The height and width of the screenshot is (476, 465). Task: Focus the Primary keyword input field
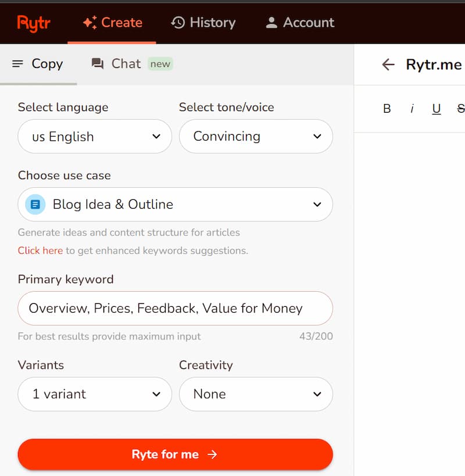coord(176,309)
